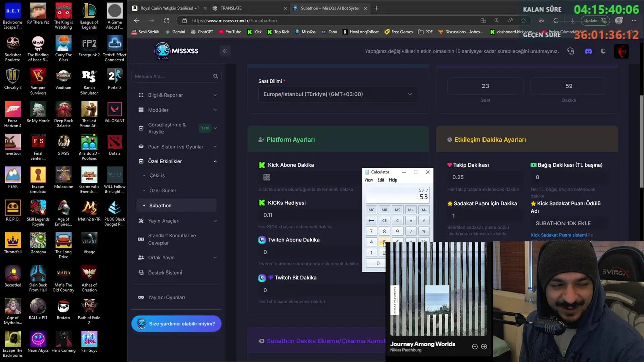Screen dimensions: 644x362
Task: Click the MissXss logo
Action: 177,51
